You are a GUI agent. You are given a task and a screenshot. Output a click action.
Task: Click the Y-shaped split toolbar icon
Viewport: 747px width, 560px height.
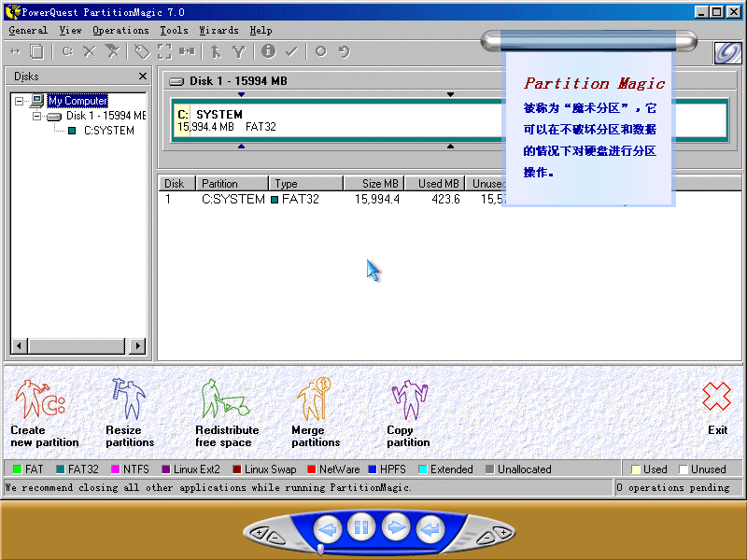click(x=239, y=51)
